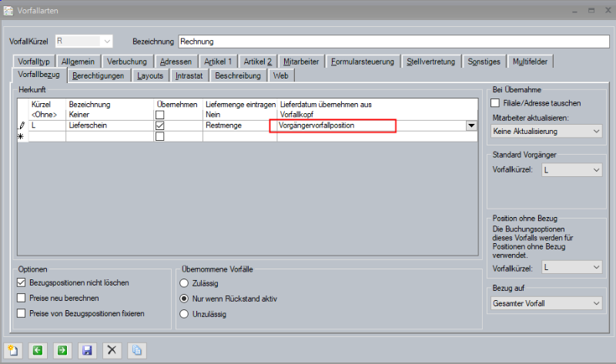The width and height of the screenshot is (616, 364).
Task: Enable Filiale/Adresse tauschen checkbox
Action: click(x=495, y=103)
